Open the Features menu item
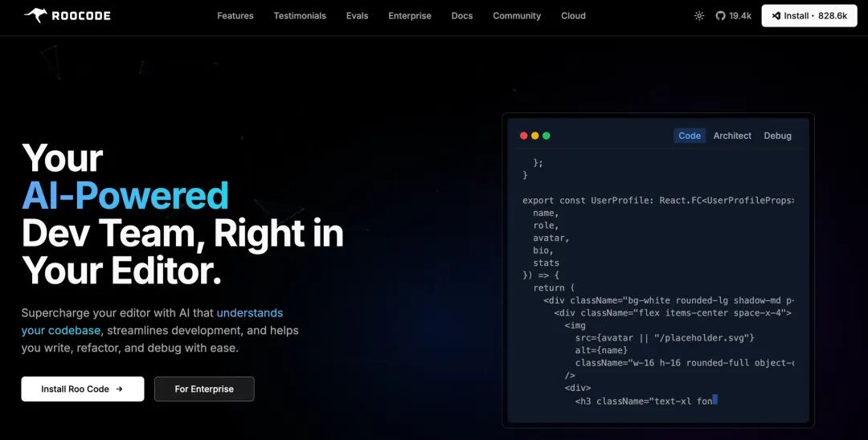868x440 pixels. point(235,16)
